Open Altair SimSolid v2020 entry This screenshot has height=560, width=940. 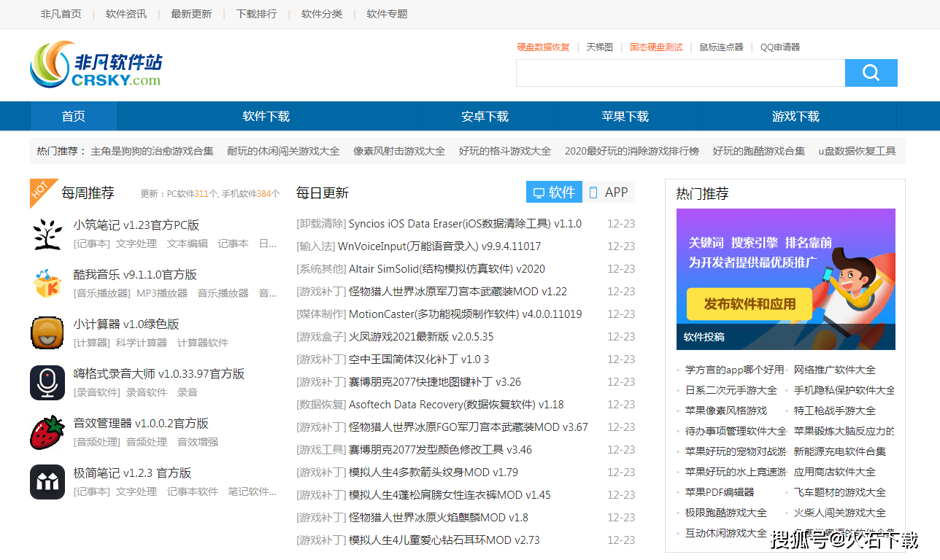coord(447,269)
